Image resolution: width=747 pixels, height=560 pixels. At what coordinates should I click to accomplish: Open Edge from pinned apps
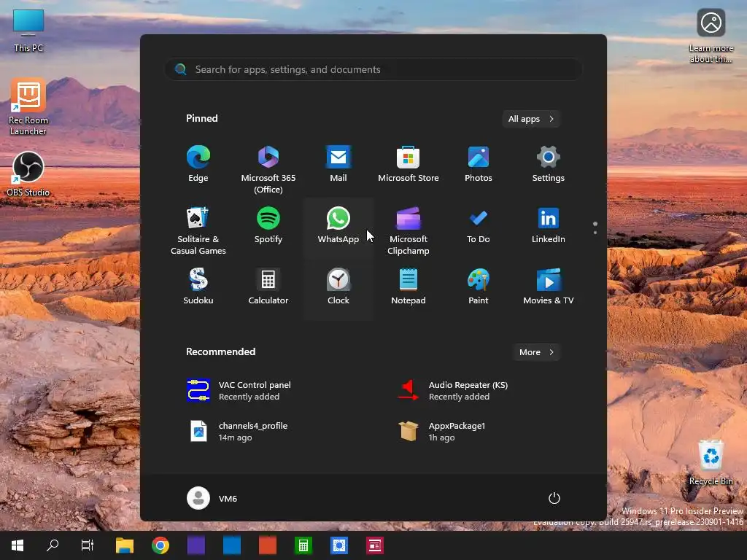tap(198, 165)
